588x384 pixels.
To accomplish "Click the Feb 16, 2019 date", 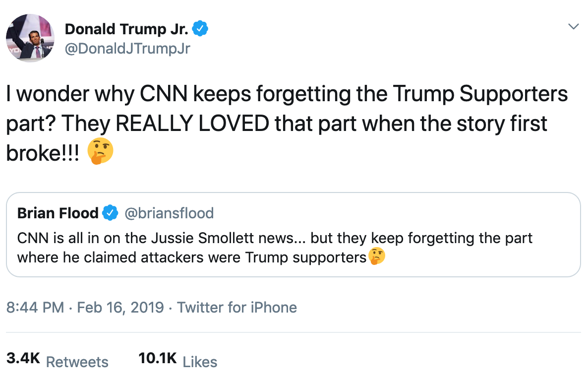I will (119, 307).
